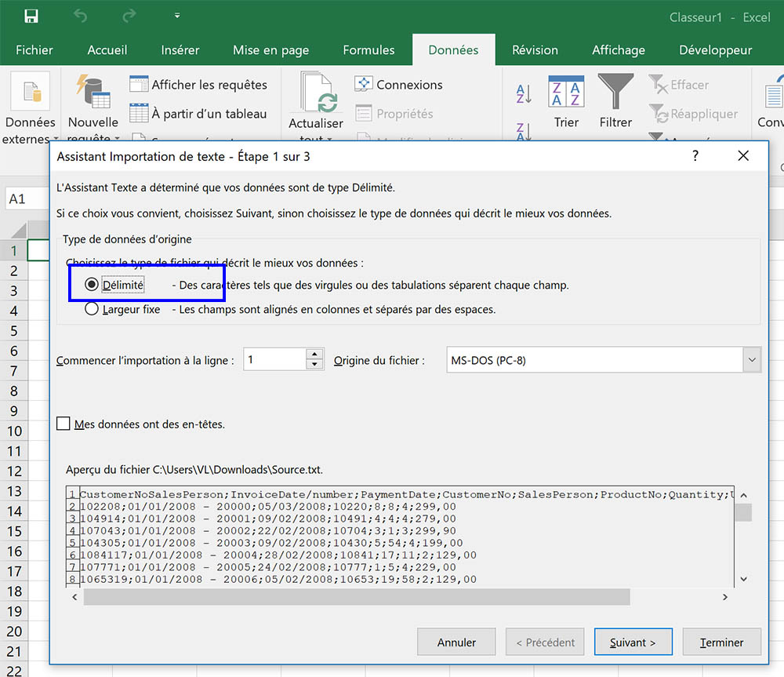Click the Undo arrow icon
This screenshot has width=784, height=677.
tap(81, 16)
